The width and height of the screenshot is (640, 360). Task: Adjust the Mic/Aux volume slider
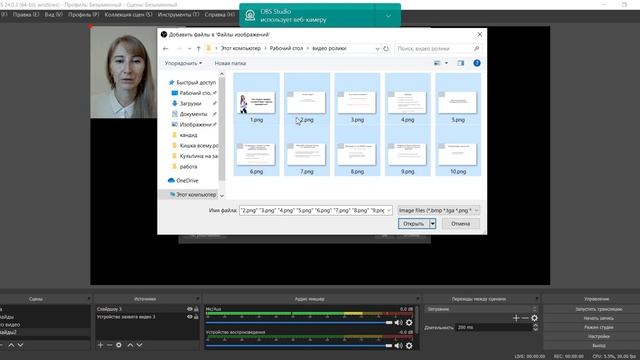click(299, 322)
